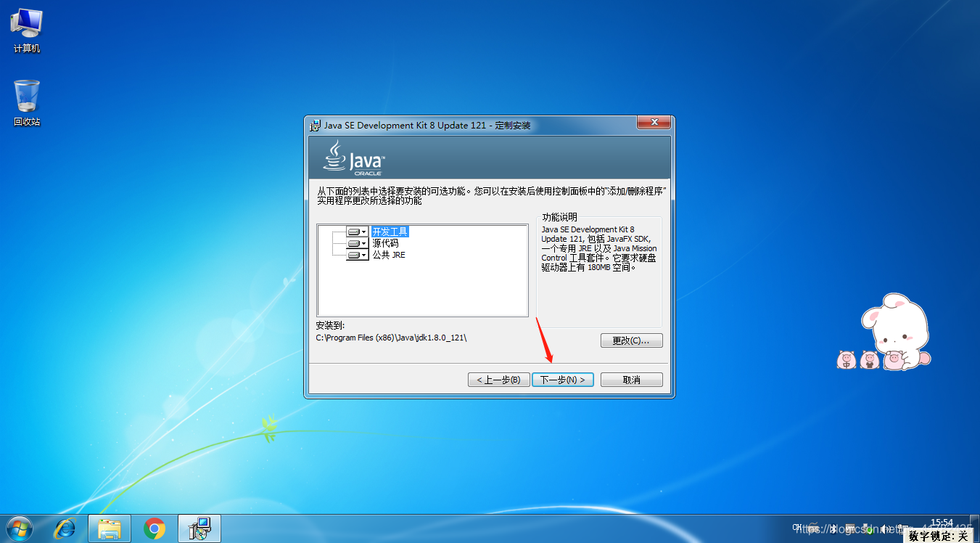
Task: Select the 源代码 tree row
Action: coord(386,243)
